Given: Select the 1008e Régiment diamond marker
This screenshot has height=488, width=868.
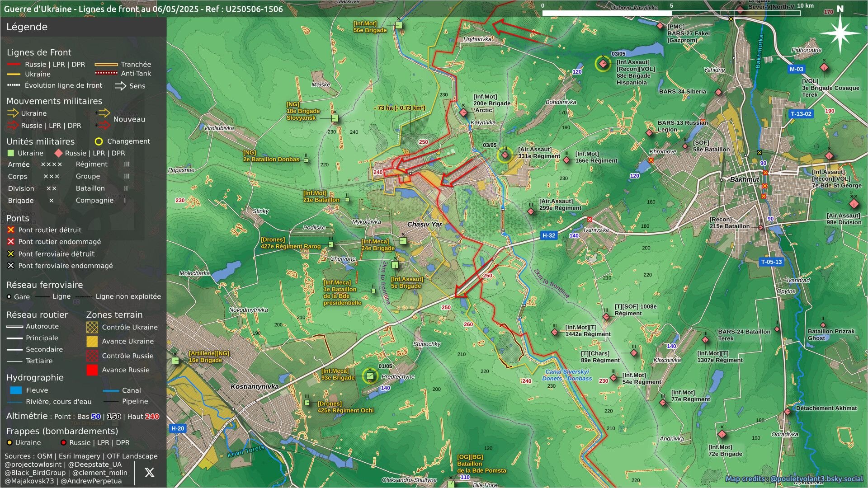Looking at the screenshot, I should (606, 317).
